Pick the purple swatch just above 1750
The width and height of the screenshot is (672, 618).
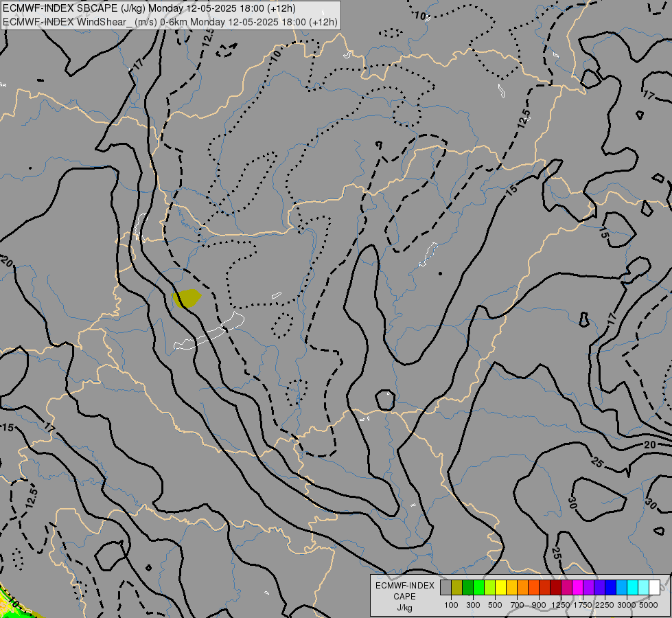tap(589, 587)
